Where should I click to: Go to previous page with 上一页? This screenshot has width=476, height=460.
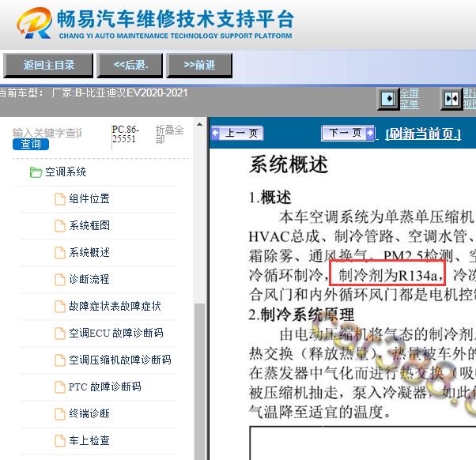pos(237,133)
